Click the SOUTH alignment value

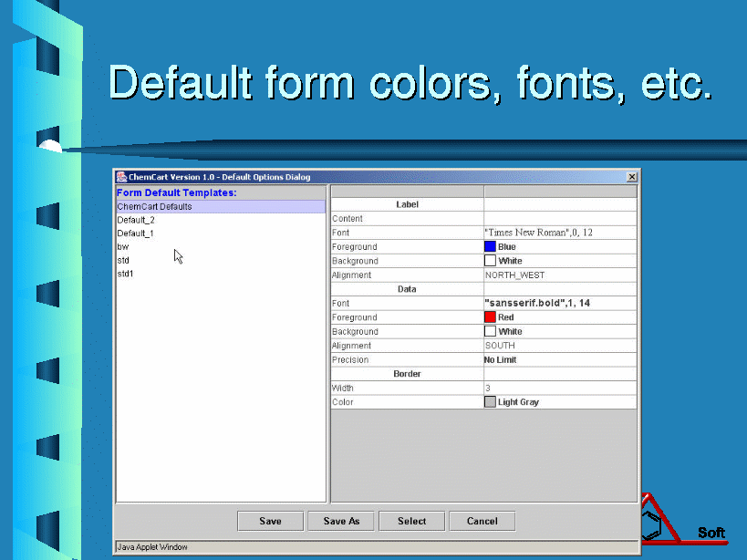[500, 346]
